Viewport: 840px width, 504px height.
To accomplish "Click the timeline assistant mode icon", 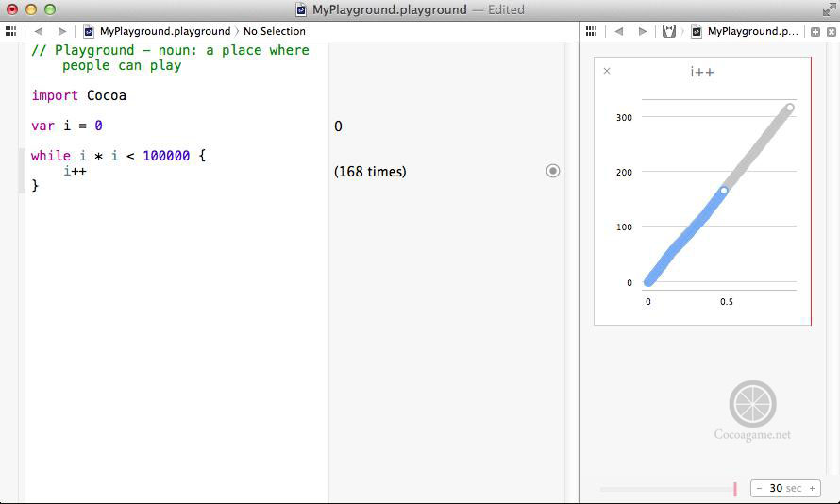I will coord(669,31).
